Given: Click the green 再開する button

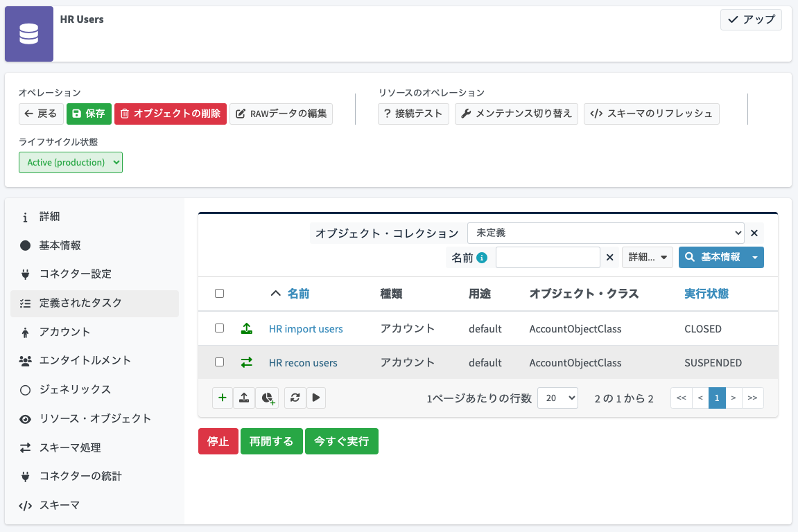Looking at the screenshot, I should (271, 441).
